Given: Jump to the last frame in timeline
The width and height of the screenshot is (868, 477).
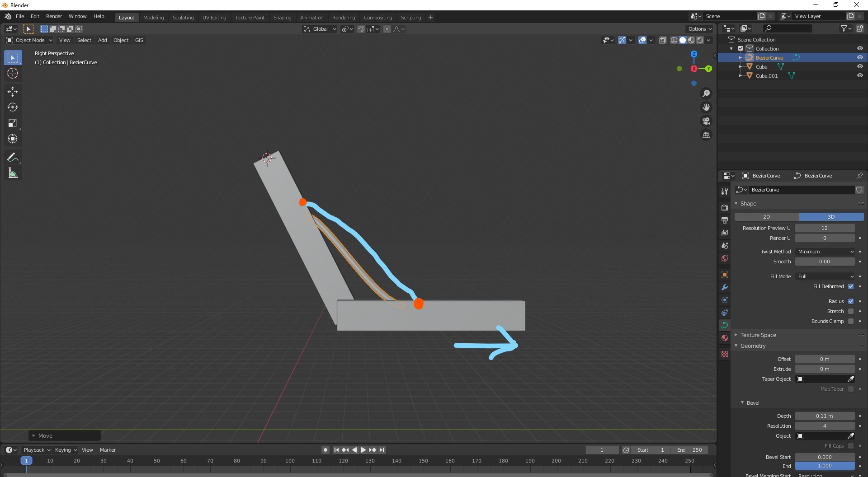Looking at the screenshot, I should click(x=382, y=450).
